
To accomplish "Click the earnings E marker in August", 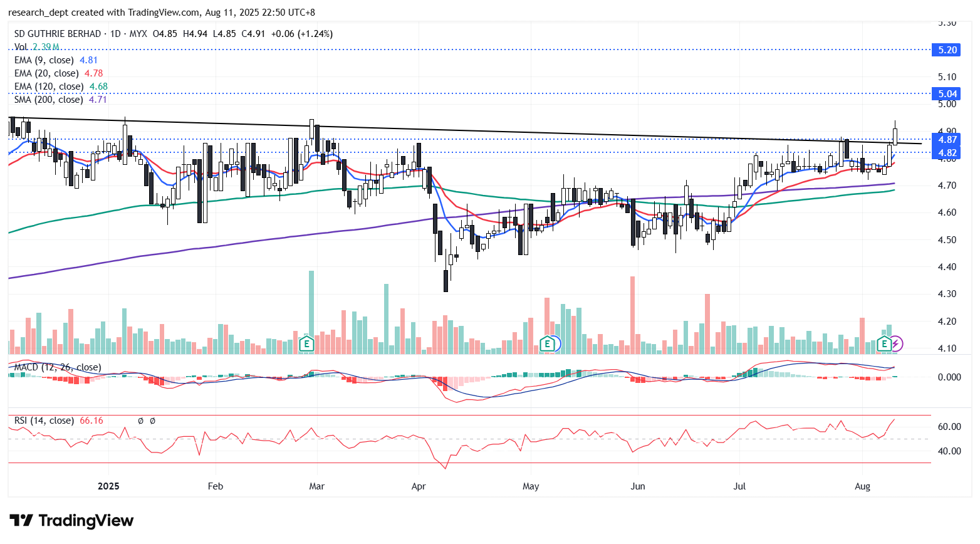I will [884, 343].
